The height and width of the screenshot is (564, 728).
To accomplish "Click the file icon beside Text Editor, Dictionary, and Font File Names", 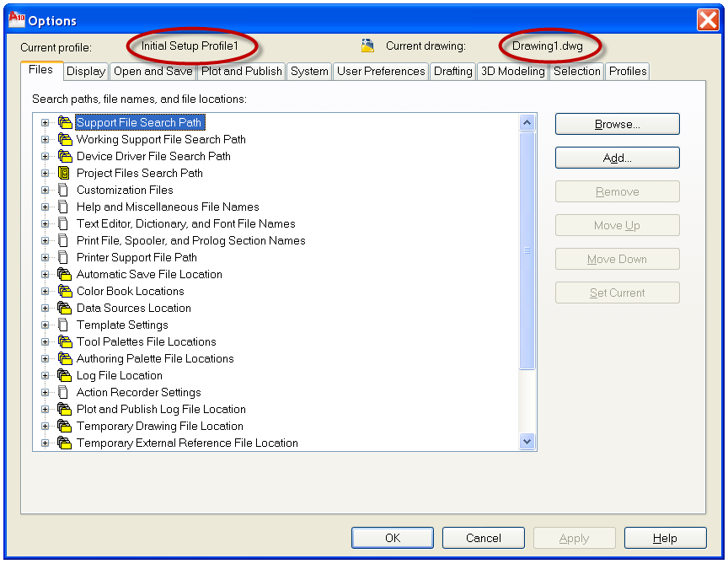I will coord(63,224).
